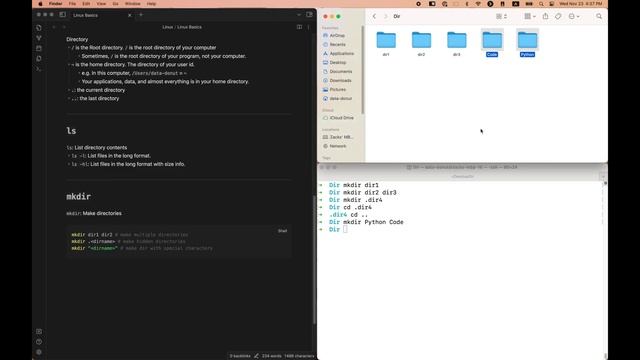The width and height of the screenshot is (640, 360).
Task: Switch to reading view icon
Action: pos(299,27)
